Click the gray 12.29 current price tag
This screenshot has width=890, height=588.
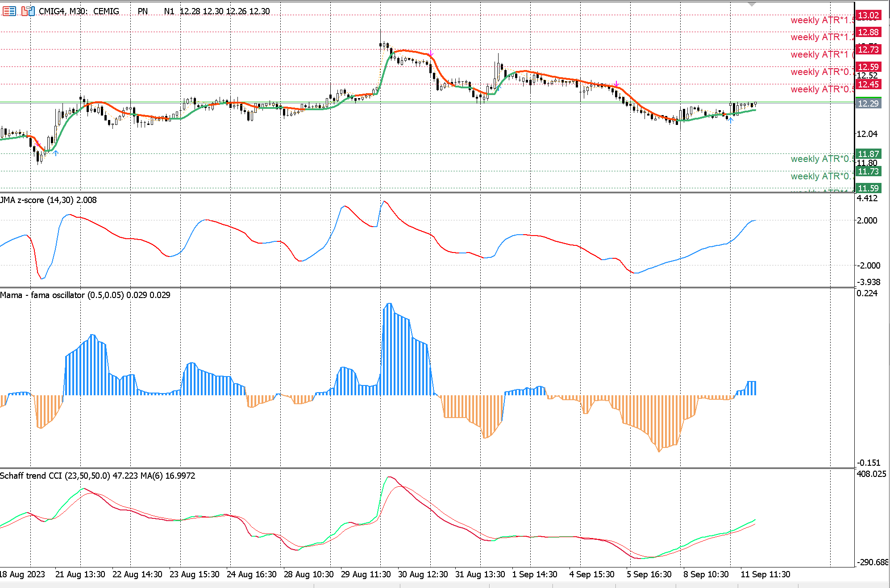(868, 104)
